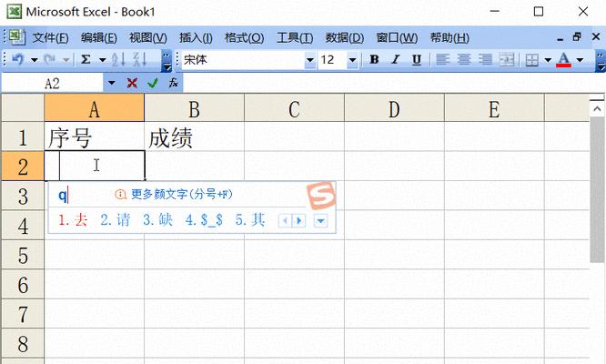606x364 pixels.
Task: Open the font color dropdown arrow
Action: [x=580, y=60]
